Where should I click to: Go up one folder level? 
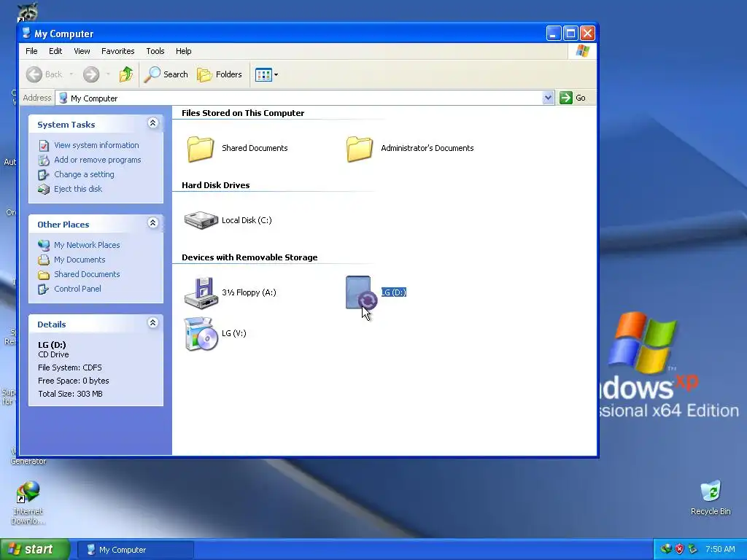[x=126, y=74]
